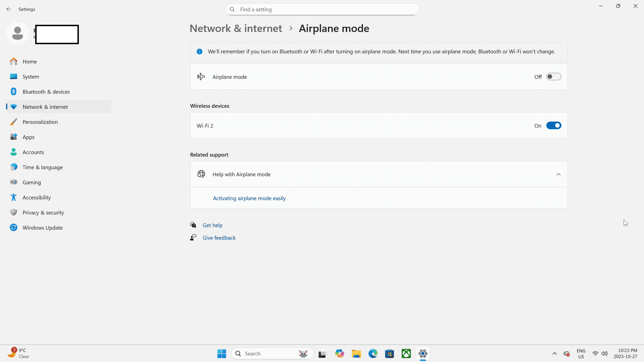
Task: Click the Get help link
Action: [212, 225]
